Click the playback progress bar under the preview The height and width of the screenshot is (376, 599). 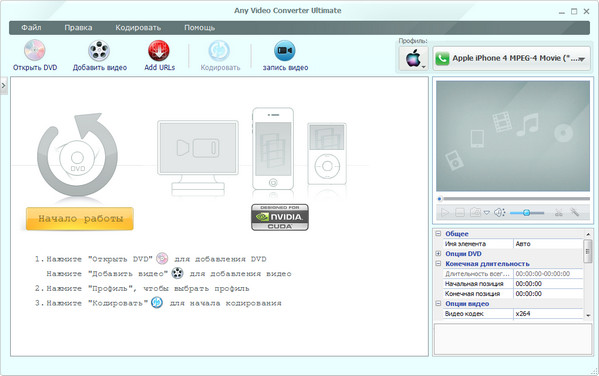(513, 199)
